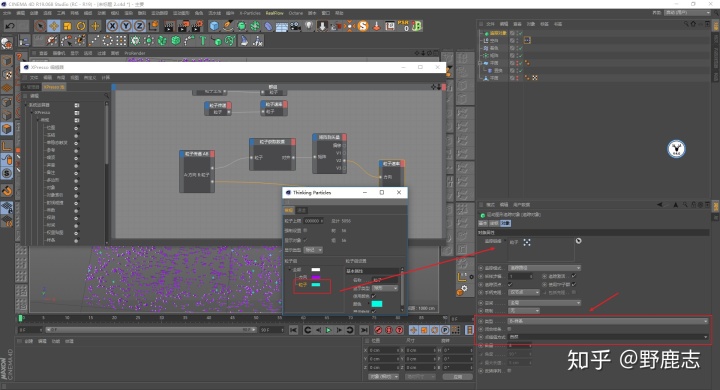Open the ProRender viewport menu
This screenshot has width=720, height=390.
tap(135, 53)
